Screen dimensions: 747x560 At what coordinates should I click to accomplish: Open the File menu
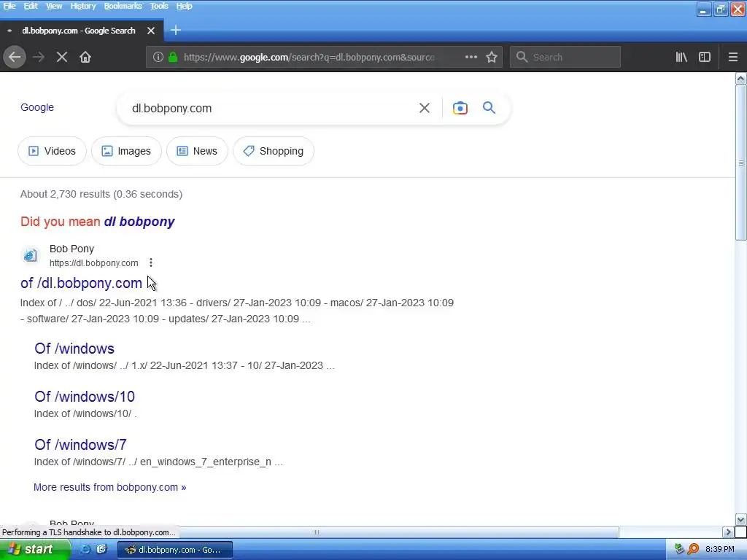(9, 6)
